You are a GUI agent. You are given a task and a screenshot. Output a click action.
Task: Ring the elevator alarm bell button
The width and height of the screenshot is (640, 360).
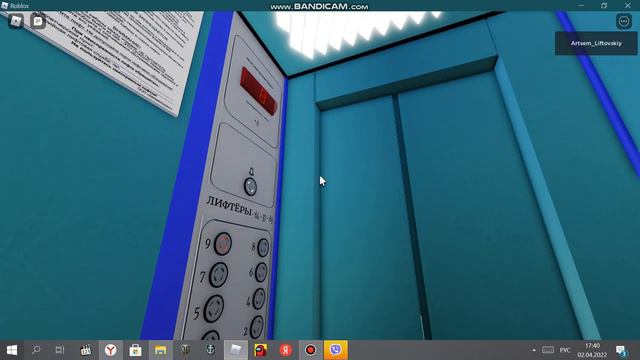[x=250, y=187]
